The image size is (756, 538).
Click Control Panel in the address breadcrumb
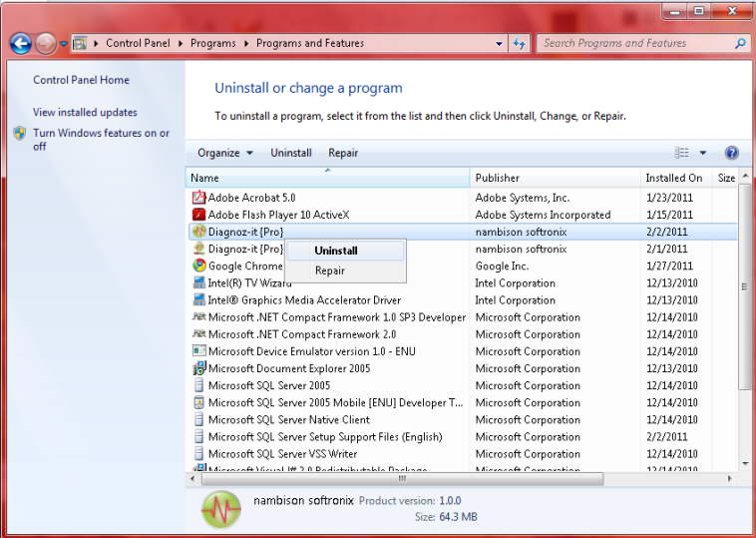pos(138,44)
